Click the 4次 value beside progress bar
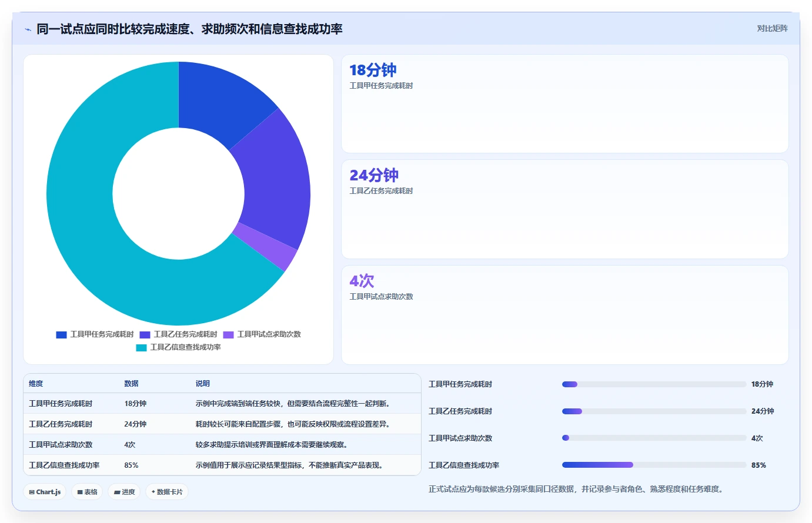Image resolution: width=812 pixels, height=523 pixels. [757, 438]
